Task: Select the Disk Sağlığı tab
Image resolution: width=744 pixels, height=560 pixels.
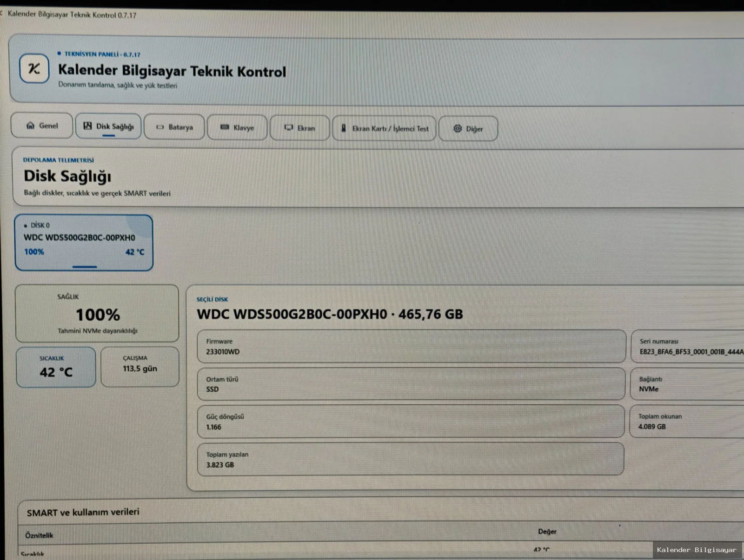Action: pyautogui.click(x=108, y=126)
